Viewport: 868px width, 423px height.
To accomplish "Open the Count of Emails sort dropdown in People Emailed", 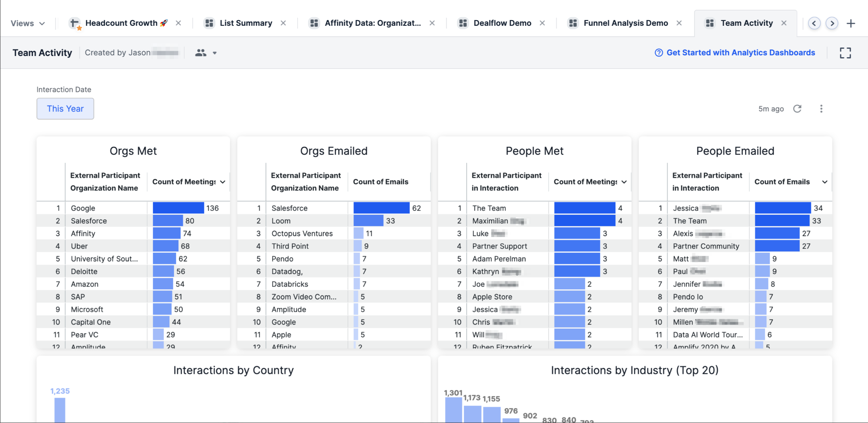I will pyautogui.click(x=825, y=182).
